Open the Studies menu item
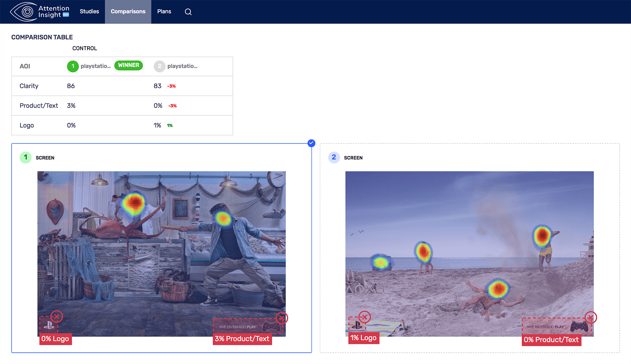This screenshot has width=631, height=364. [x=89, y=12]
